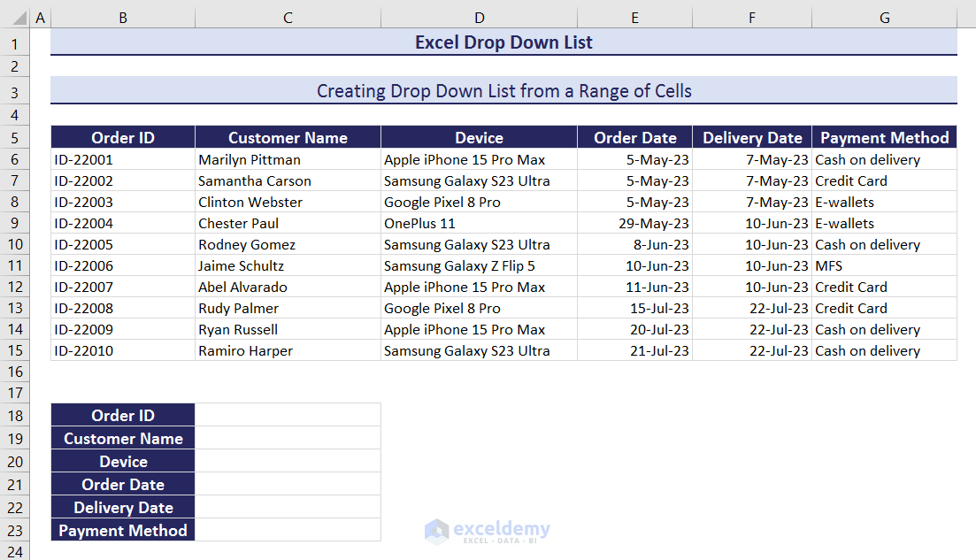Select row 18 header
Image resolution: width=976 pixels, height=560 pixels.
tap(15, 415)
